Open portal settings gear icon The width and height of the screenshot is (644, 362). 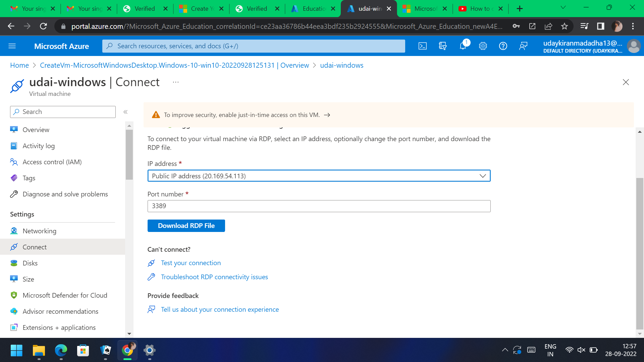point(483,46)
